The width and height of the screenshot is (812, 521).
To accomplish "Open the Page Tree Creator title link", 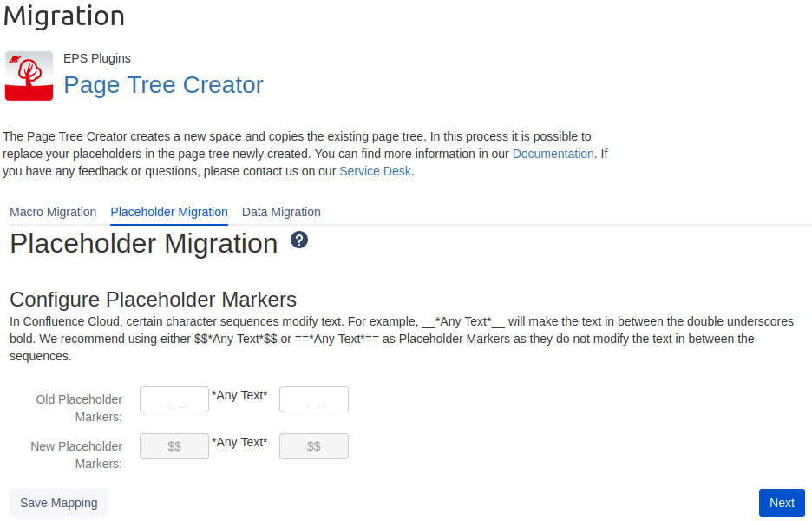I will click(163, 85).
